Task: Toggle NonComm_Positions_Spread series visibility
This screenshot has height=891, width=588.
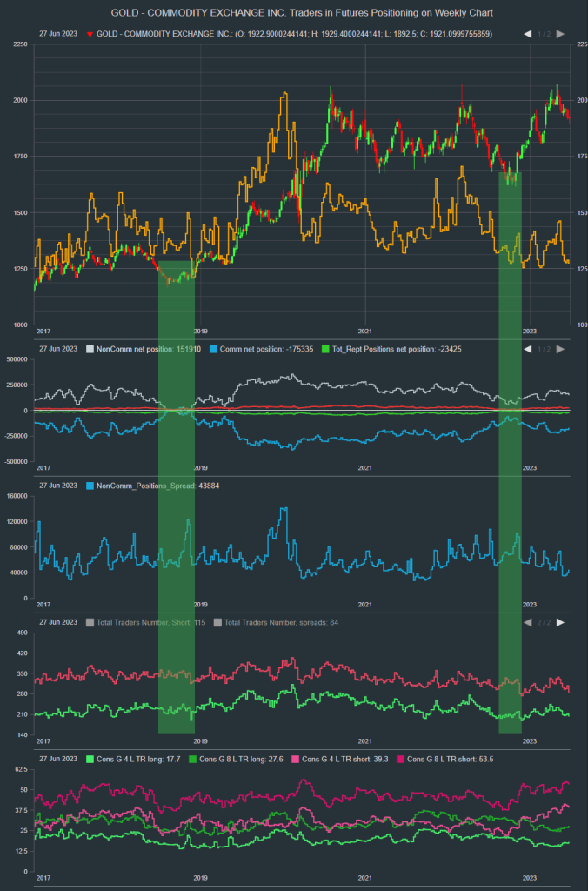Action: click(x=90, y=486)
